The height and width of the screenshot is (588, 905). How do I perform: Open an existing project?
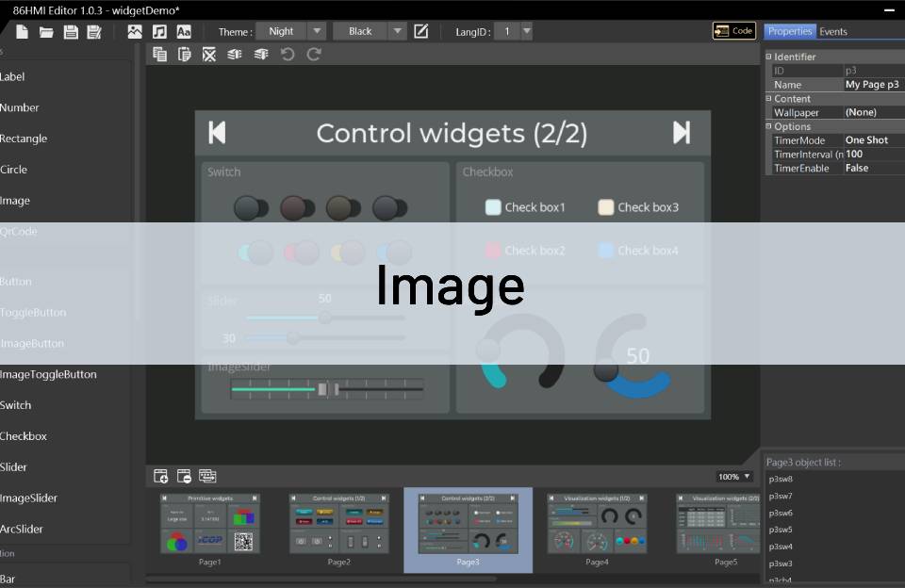[45, 31]
